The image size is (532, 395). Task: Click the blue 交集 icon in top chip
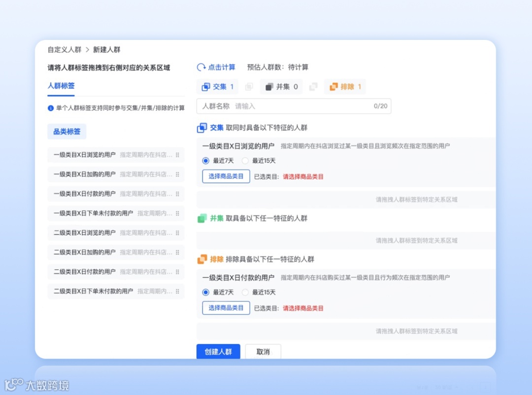coord(205,87)
